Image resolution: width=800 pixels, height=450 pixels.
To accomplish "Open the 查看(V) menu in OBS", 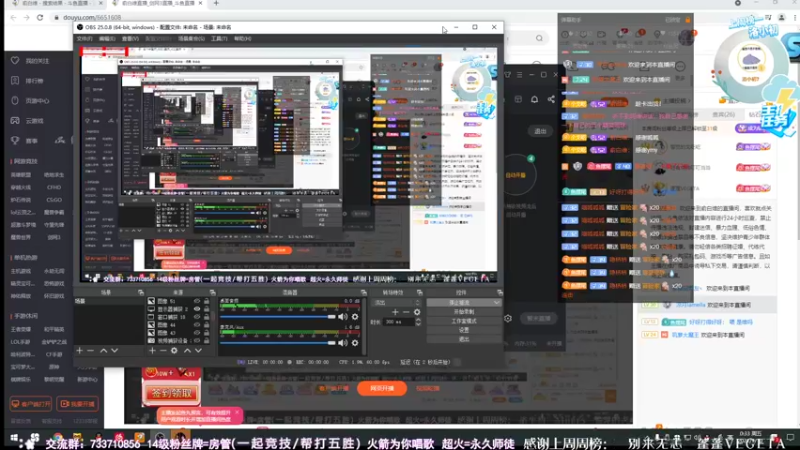I will coord(130,39).
